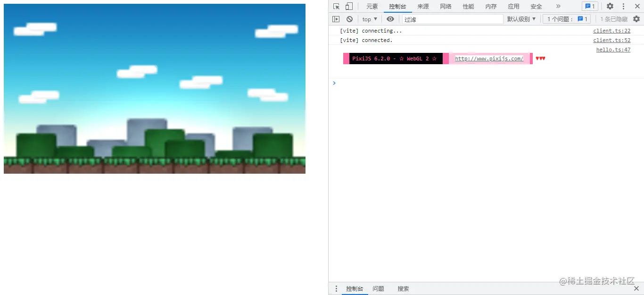Open the hello.ts:47 source link
This screenshot has height=295, width=644.
(613, 50)
